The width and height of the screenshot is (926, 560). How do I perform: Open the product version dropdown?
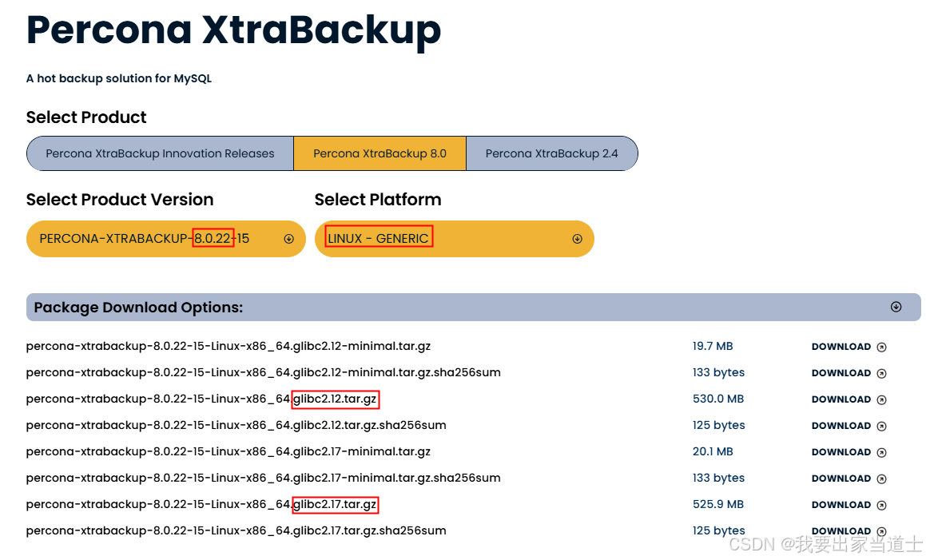(288, 238)
